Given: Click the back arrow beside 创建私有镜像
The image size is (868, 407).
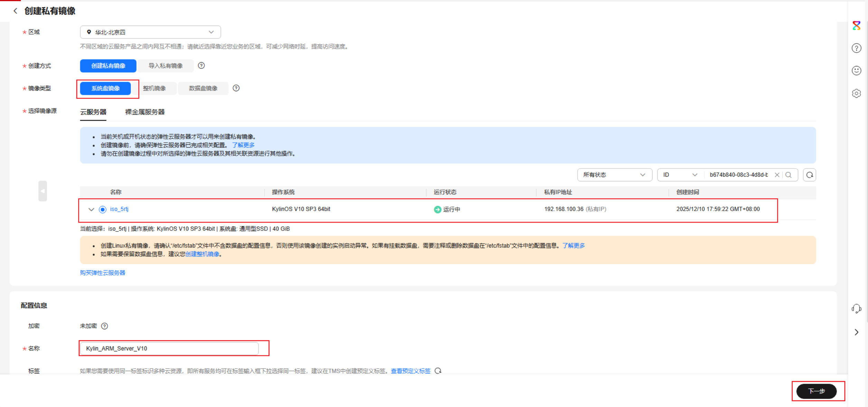Looking at the screenshot, I should click(x=15, y=11).
